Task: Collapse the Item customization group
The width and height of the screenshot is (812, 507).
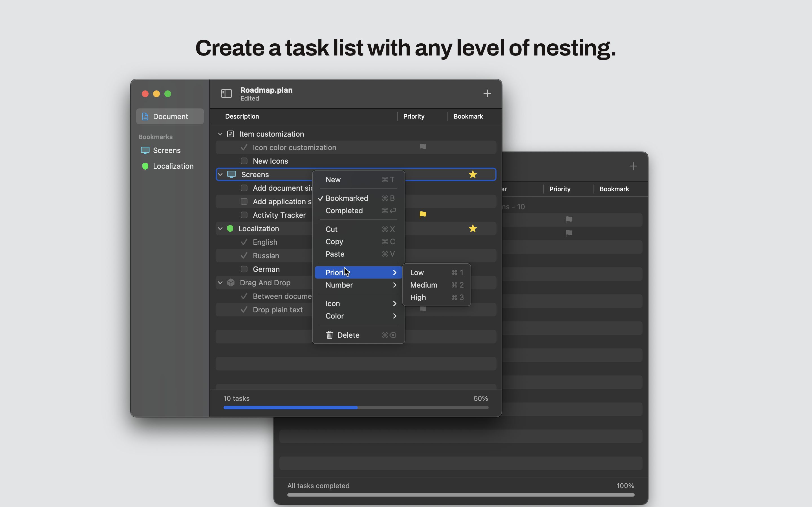Action: pyautogui.click(x=220, y=134)
